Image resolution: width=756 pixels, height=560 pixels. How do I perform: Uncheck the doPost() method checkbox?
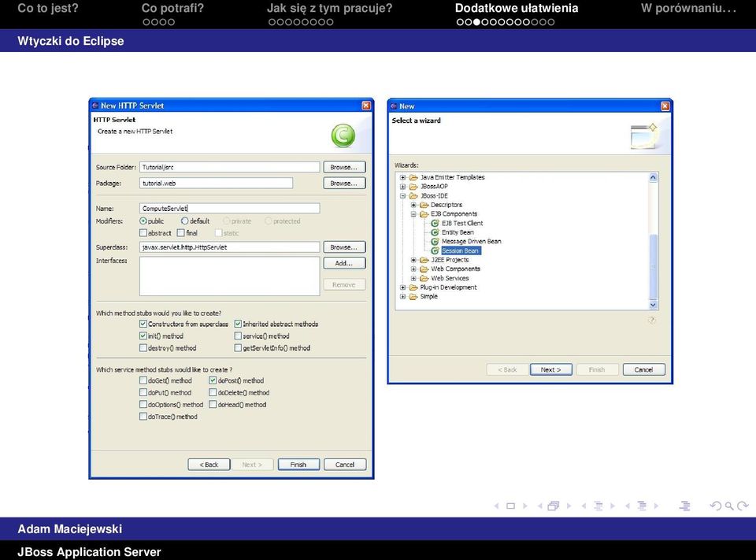[x=213, y=380]
